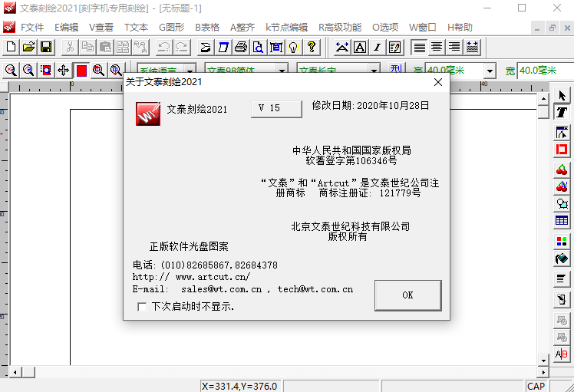This screenshot has height=392, width=574.
Task: Click the italic I icon in the toolbar
Action: 378,47
